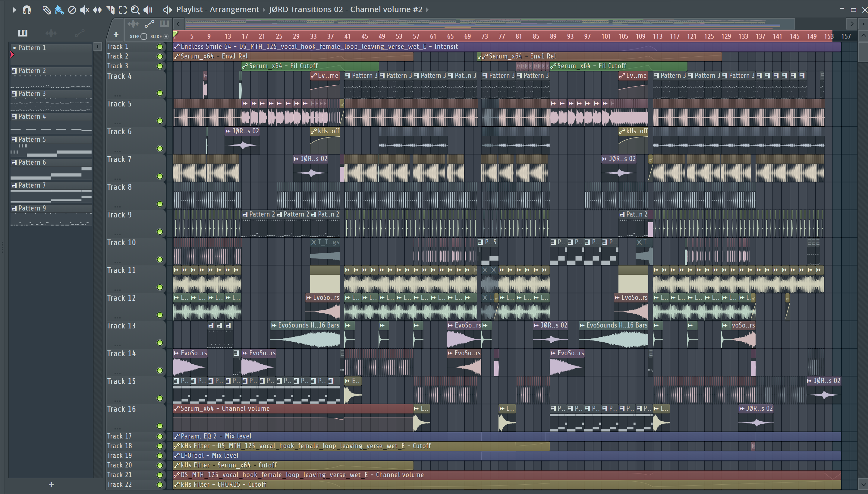Click the vertical scrollbar up arrow
Screen dimensions: 868x494
pos(863,36)
